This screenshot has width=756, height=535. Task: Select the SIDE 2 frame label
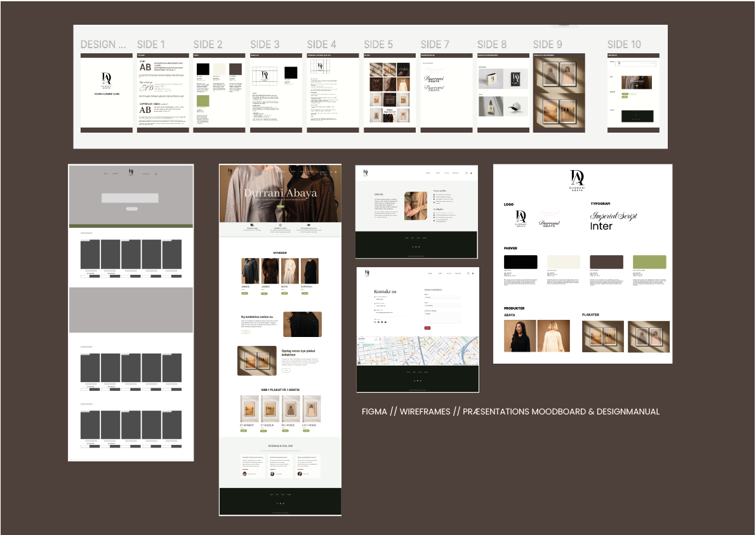tap(208, 44)
